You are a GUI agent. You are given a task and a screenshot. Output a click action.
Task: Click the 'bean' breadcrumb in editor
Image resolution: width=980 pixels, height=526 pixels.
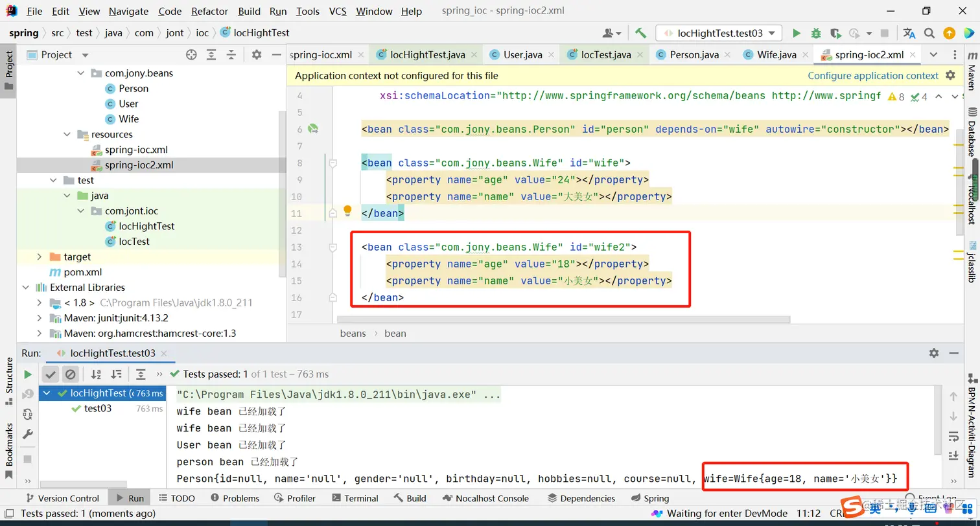(395, 334)
